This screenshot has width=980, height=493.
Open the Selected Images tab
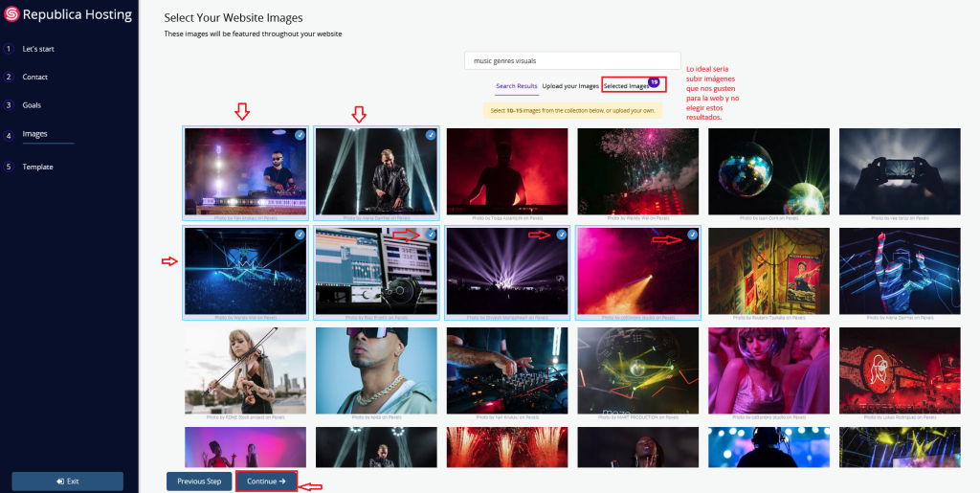coord(626,86)
